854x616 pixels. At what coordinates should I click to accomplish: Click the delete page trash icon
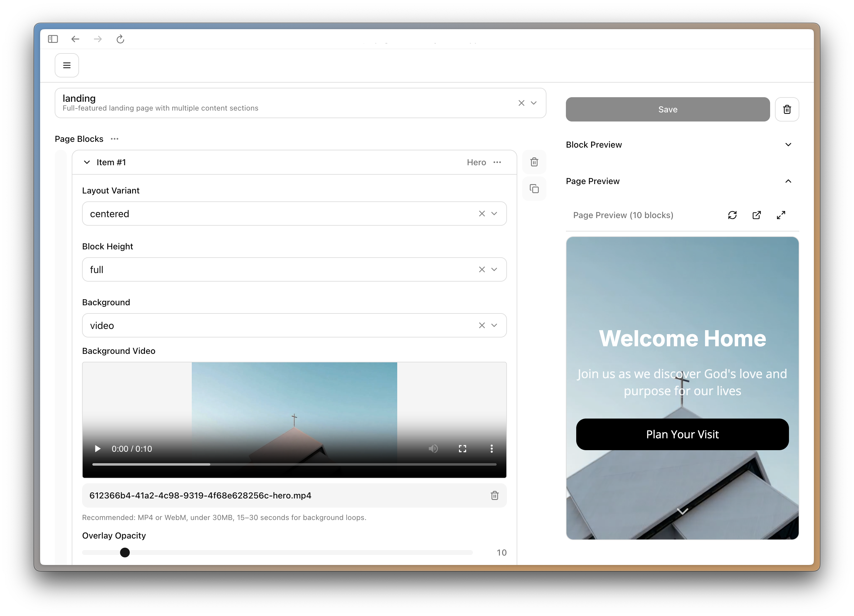click(x=787, y=109)
